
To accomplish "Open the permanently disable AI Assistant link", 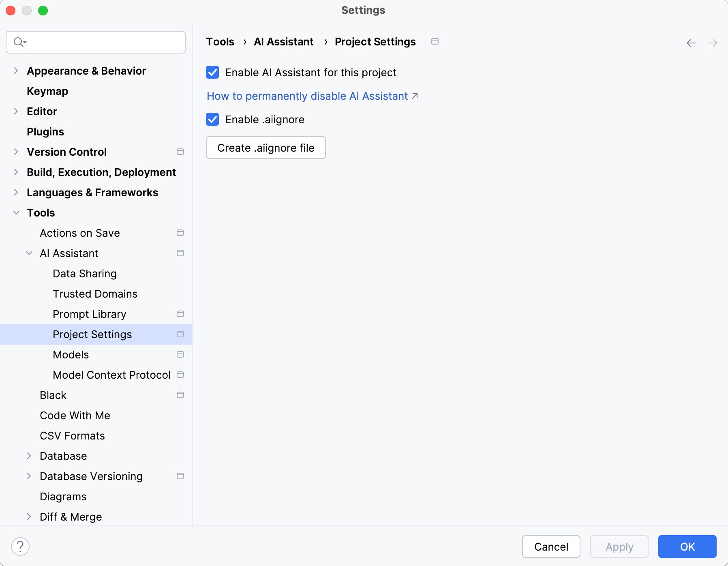I will coord(308,96).
